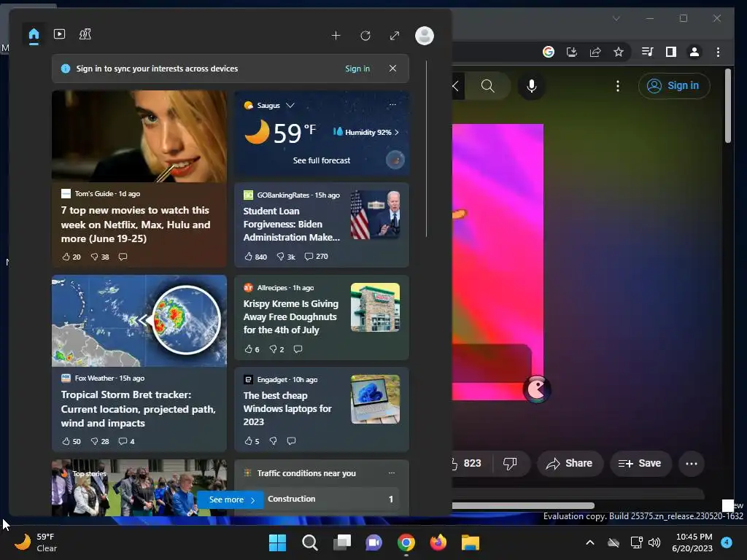This screenshot has height=560, width=747.
Task: Click the Google icon in Chrome toolbar
Action: tap(549, 52)
